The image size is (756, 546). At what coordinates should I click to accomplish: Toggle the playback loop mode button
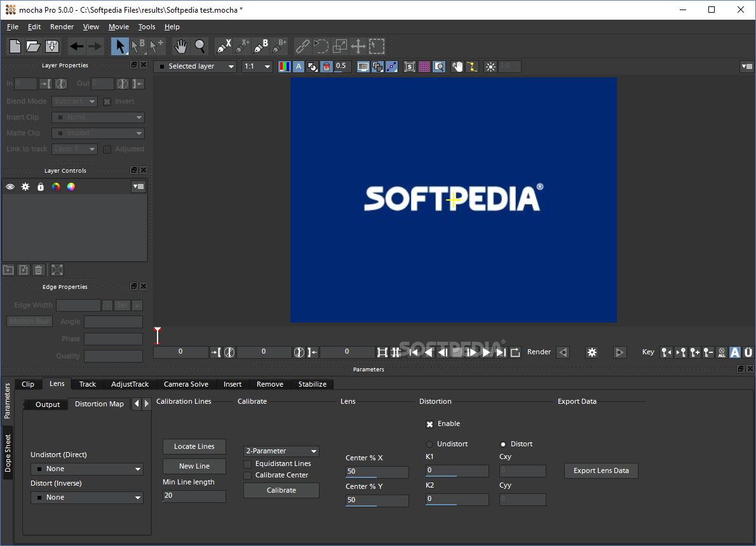point(515,352)
